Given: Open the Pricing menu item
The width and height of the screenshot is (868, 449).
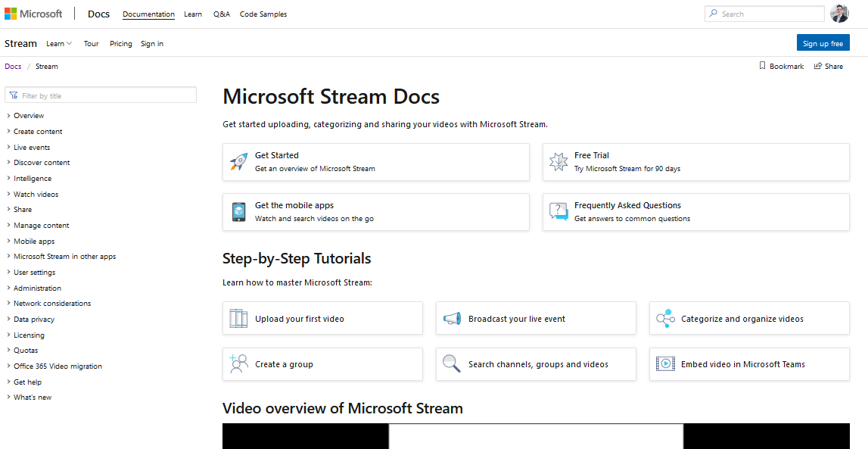Looking at the screenshot, I should click(x=120, y=44).
